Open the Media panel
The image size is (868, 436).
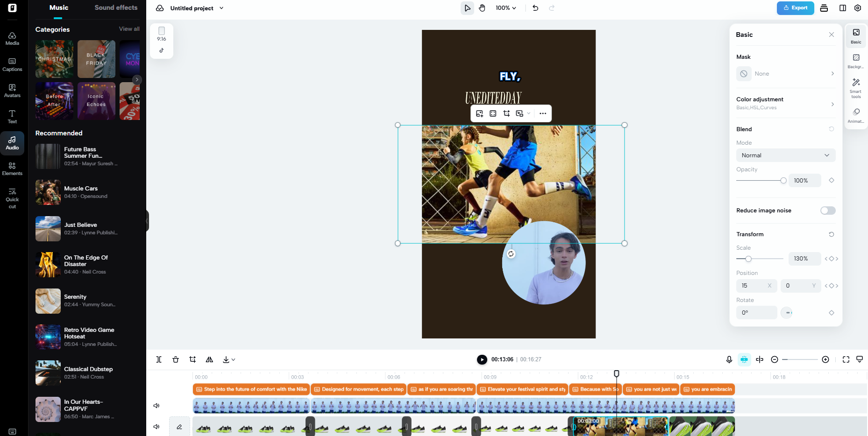click(x=12, y=39)
